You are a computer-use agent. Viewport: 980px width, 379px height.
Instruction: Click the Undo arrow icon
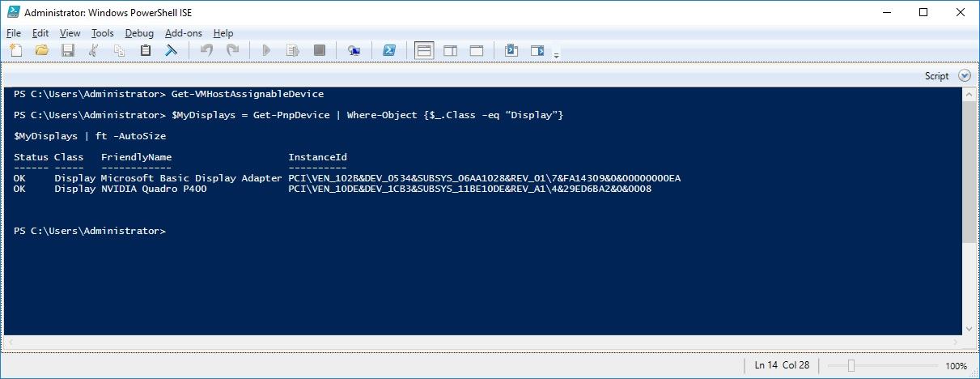[206, 51]
